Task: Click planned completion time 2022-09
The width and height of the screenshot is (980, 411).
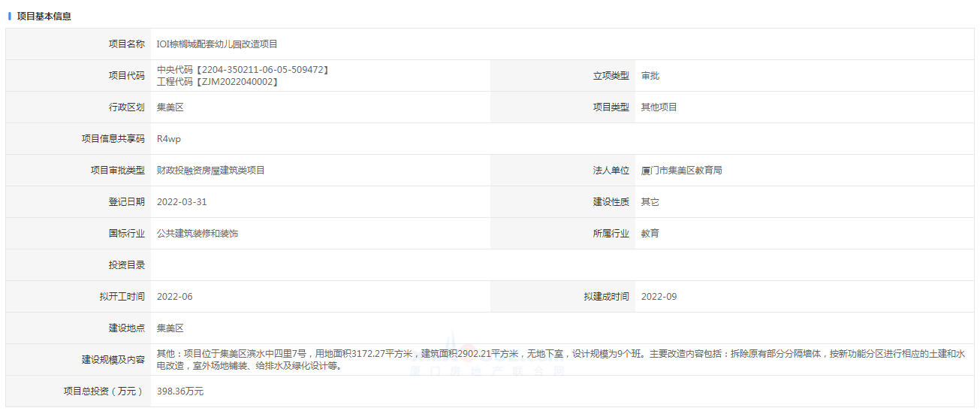Action: [x=659, y=297]
